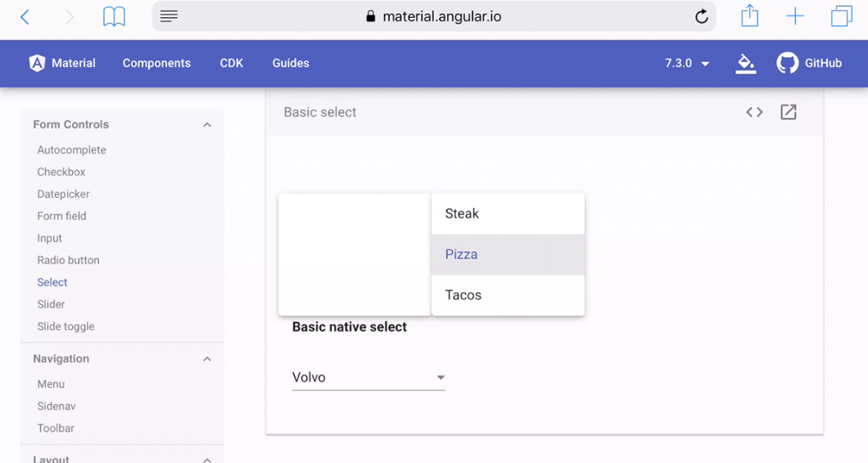Choose the Pizza option
868x463 pixels.
pos(508,254)
